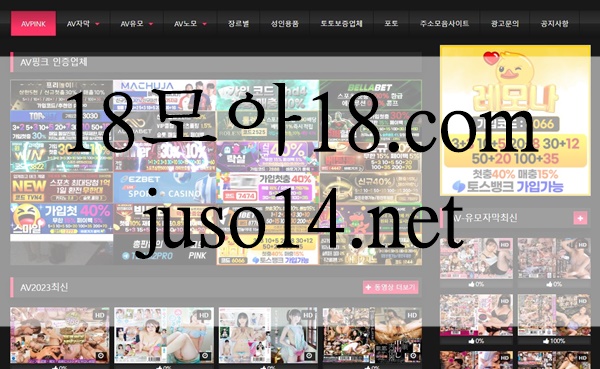600x369 pixels.
Task: Open the 포토 menu item
Action: coord(391,23)
